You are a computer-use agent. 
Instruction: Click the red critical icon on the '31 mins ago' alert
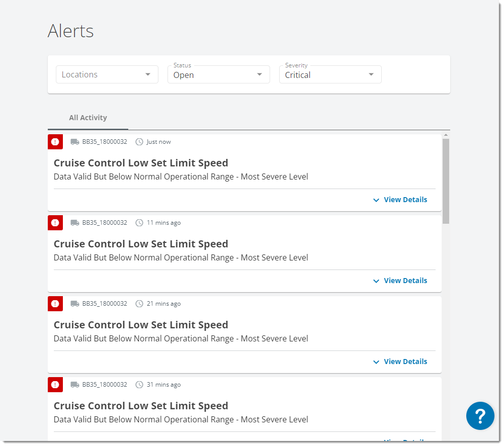coord(55,385)
